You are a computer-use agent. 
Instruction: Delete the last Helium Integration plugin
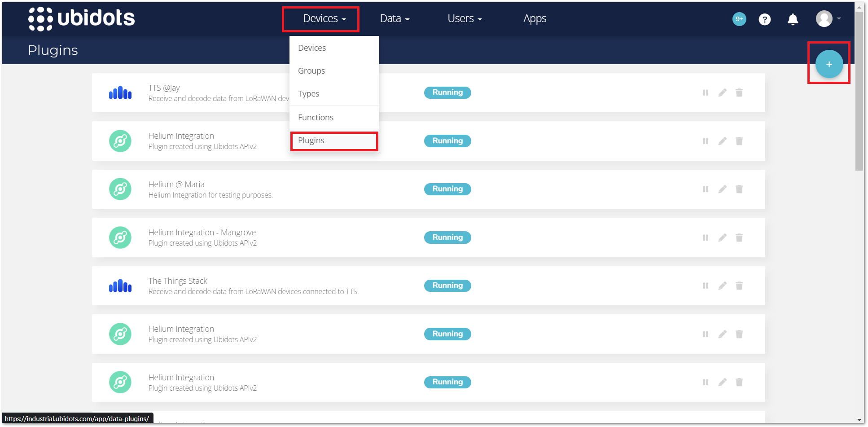739,382
